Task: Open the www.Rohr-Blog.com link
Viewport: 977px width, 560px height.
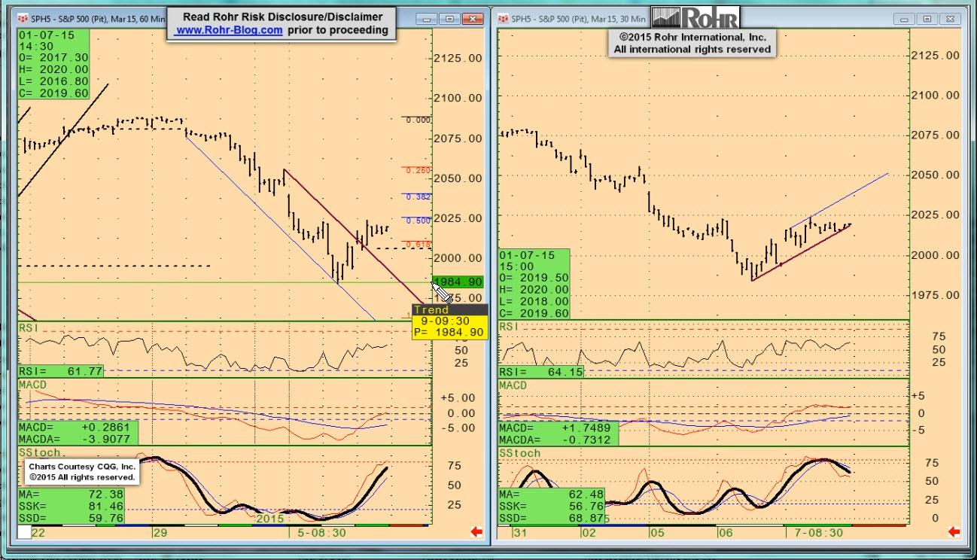Action: [x=229, y=30]
